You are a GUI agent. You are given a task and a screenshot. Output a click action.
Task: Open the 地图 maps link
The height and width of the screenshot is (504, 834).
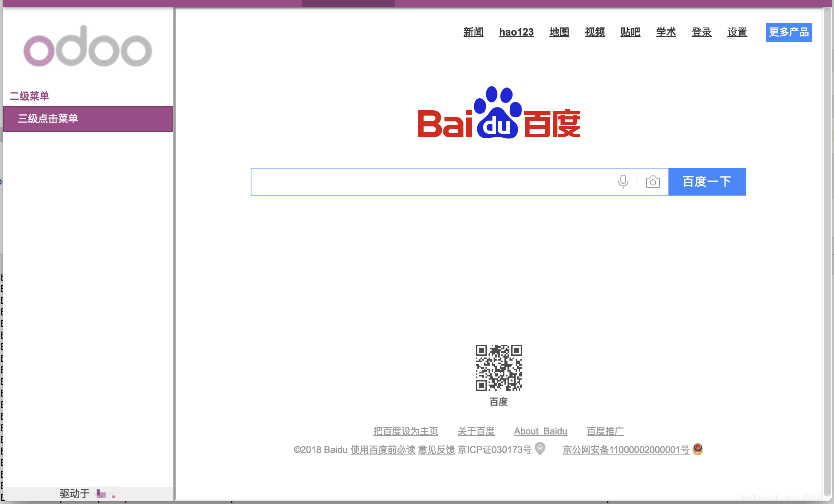[x=559, y=32]
